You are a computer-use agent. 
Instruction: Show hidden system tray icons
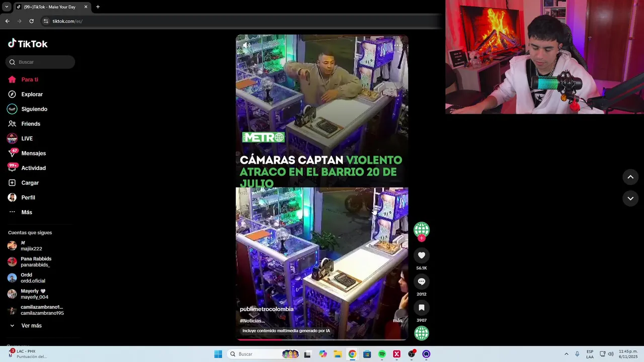click(x=567, y=354)
